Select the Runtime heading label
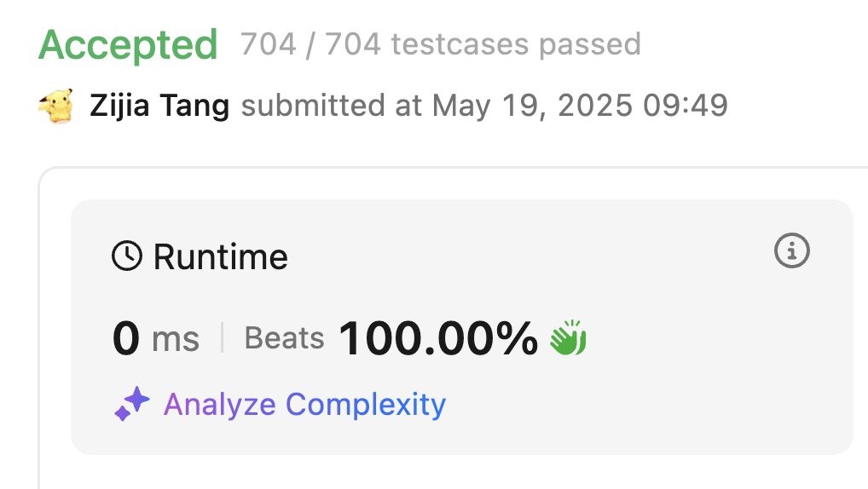Screen dimensions: 868x489 (x=220, y=256)
